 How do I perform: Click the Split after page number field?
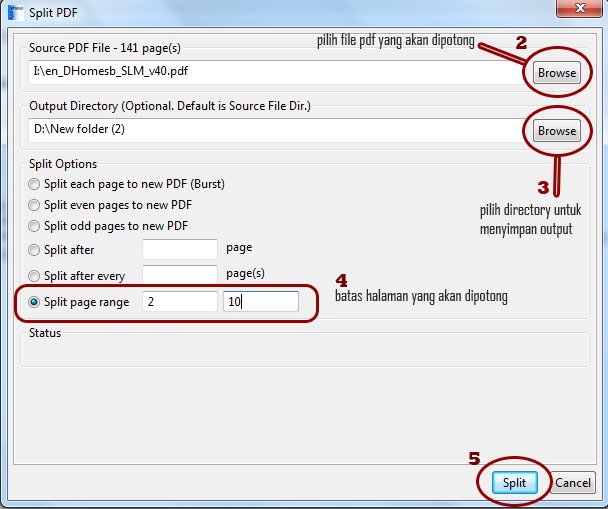point(180,249)
